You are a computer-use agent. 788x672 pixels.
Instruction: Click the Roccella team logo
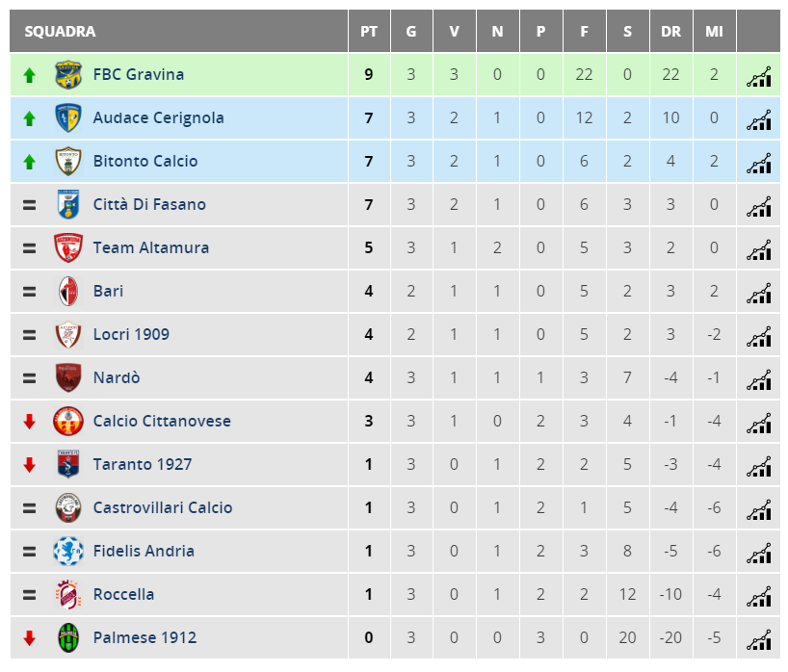tap(67, 594)
